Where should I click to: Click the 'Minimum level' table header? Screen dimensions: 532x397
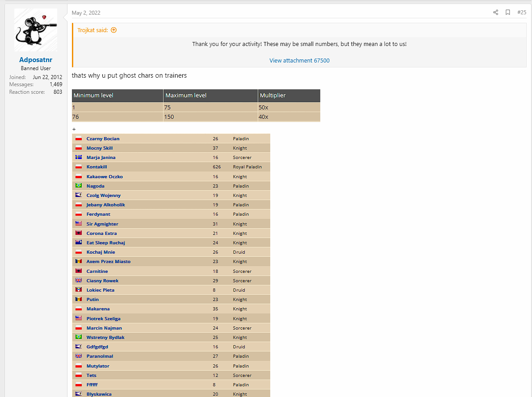[93, 96]
